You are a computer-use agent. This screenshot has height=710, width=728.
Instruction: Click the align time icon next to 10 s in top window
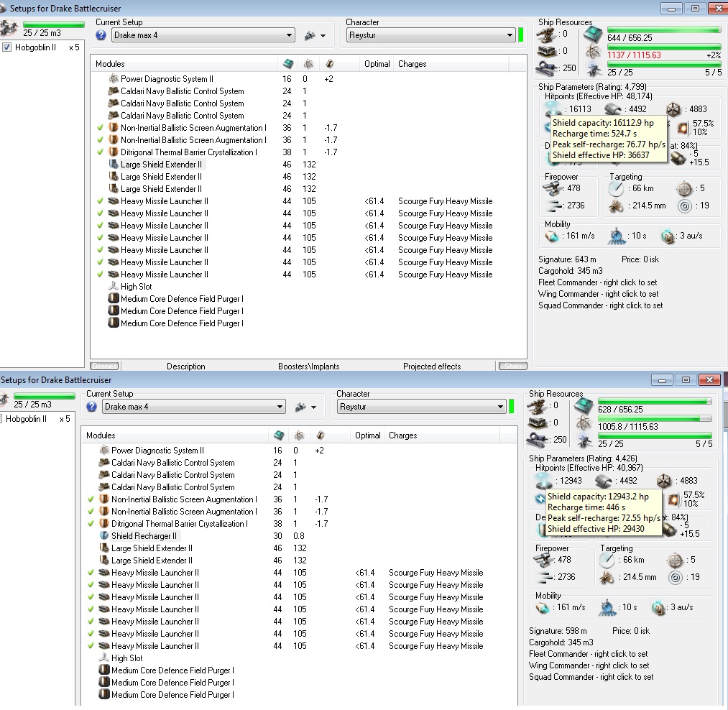tap(617, 236)
